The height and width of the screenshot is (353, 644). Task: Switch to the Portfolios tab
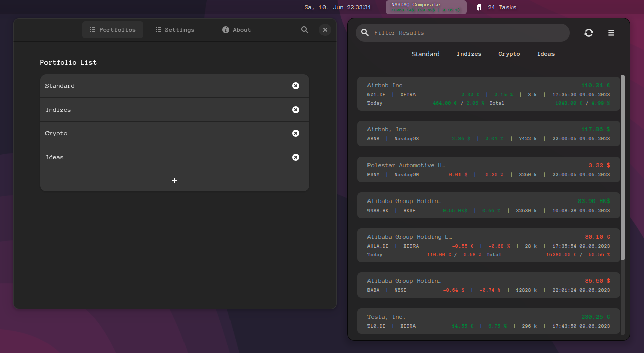(113, 30)
